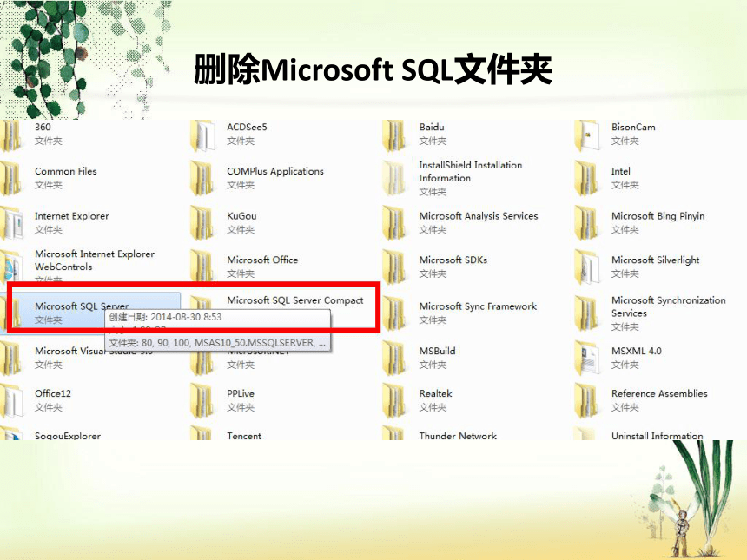Click the 360 folder name
The image size is (747, 560).
tap(43, 127)
